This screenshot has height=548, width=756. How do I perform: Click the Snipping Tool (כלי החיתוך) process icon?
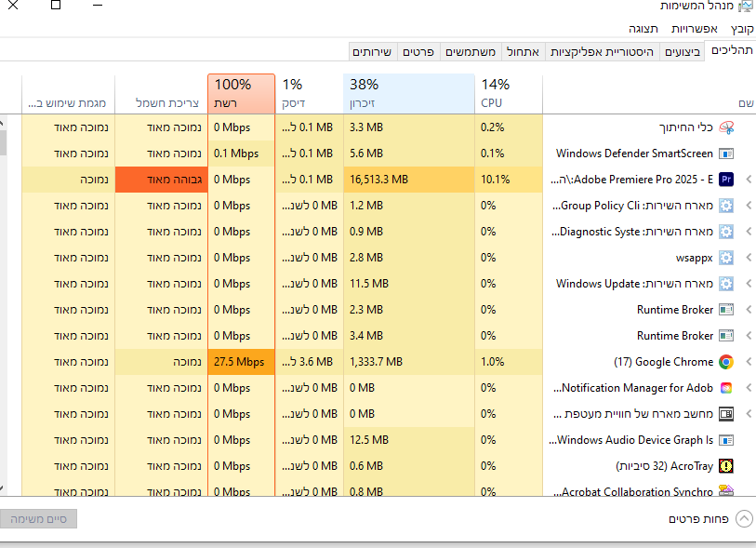pyautogui.click(x=726, y=127)
